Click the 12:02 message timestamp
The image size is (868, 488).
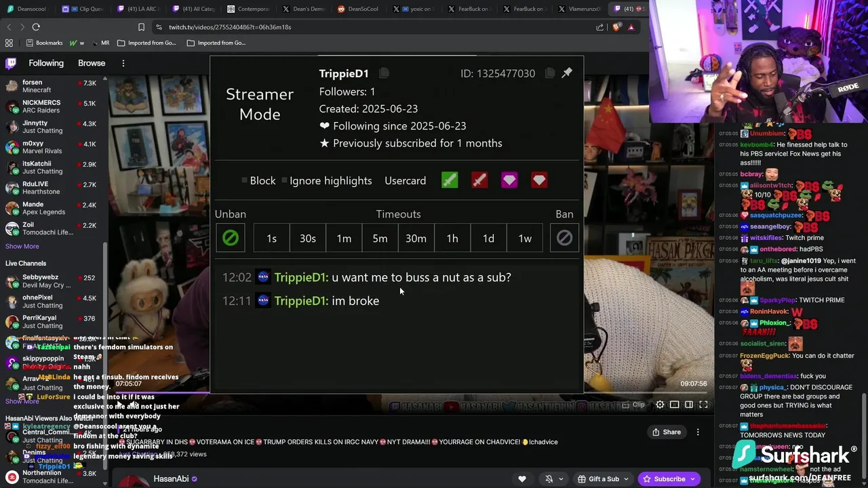237,277
